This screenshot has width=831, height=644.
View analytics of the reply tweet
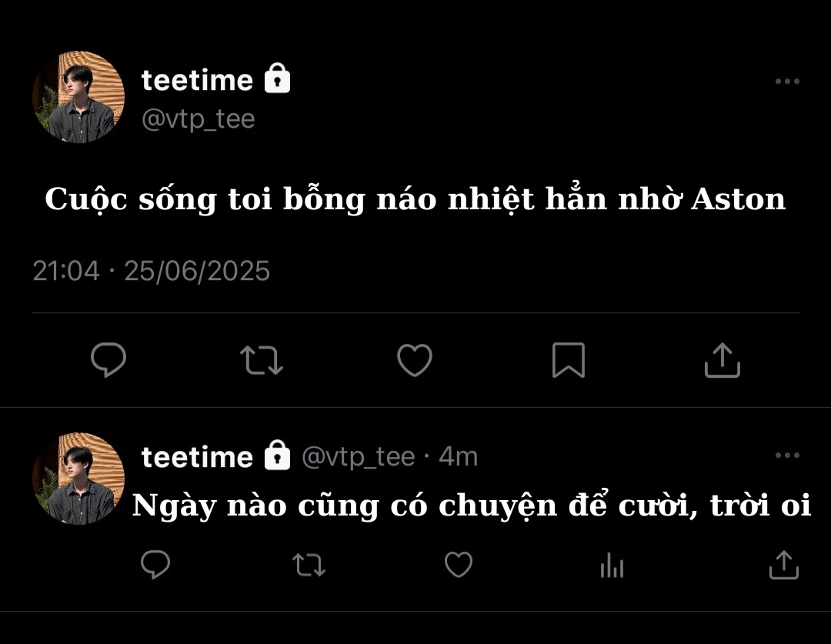(612, 567)
